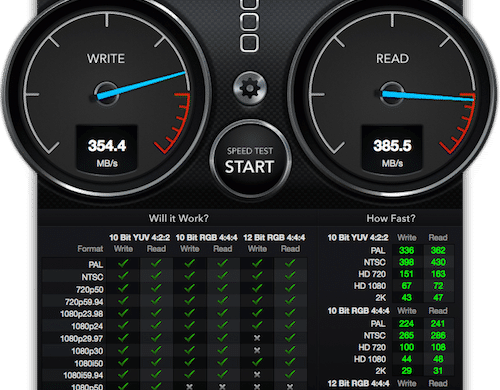The width and height of the screenshot is (500, 390).
Task: Click "12 Bit RGB 4:4:4" header in Will it Work table
Action: [x=274, y=238]
